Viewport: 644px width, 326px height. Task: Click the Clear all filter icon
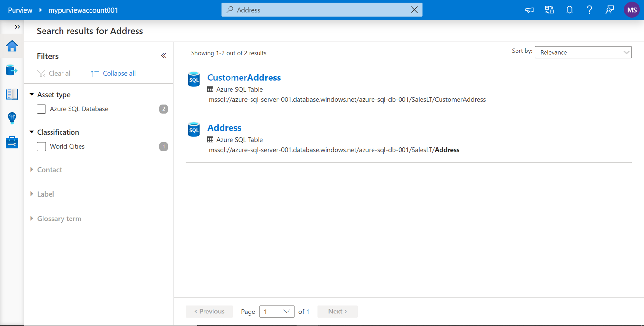(x=41, y=73)
